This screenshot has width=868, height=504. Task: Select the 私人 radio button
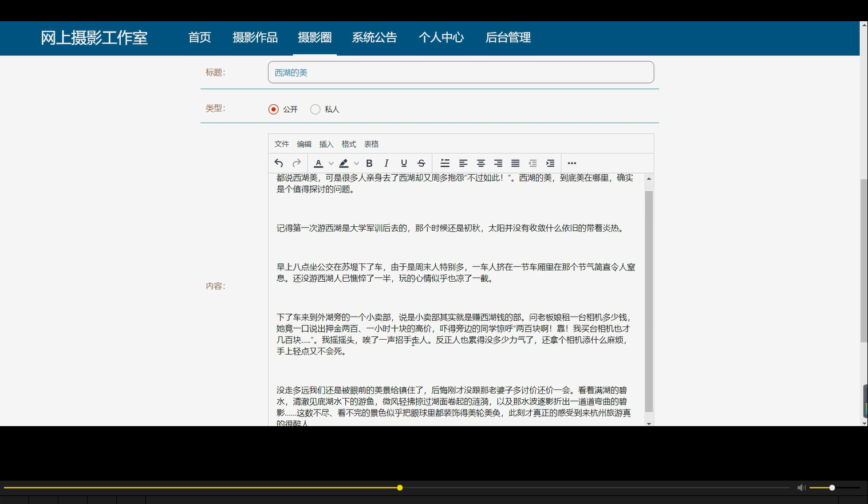315,109
